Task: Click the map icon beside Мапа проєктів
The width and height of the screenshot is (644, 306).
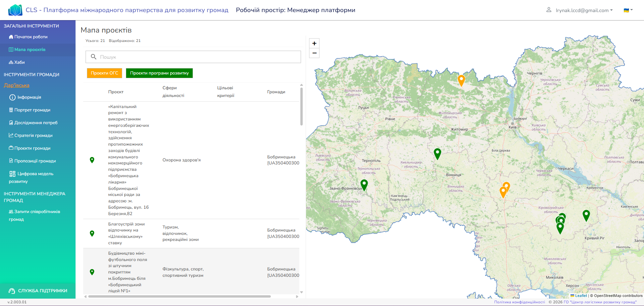Action: (11, 50)
